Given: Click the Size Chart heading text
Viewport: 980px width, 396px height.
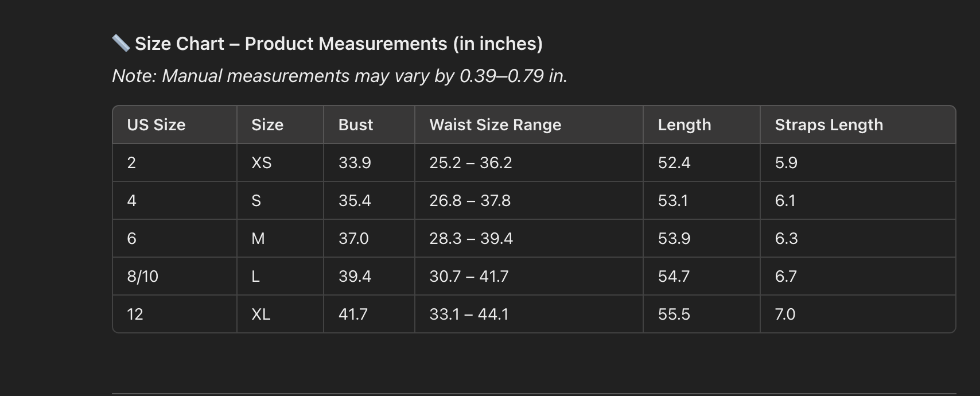Looking at the screenshot, I should click(x=339, y=44).
